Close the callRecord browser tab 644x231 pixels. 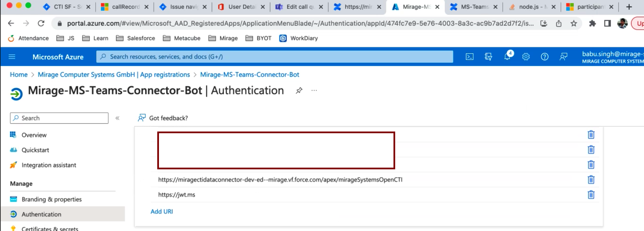[x=146, y=7]
